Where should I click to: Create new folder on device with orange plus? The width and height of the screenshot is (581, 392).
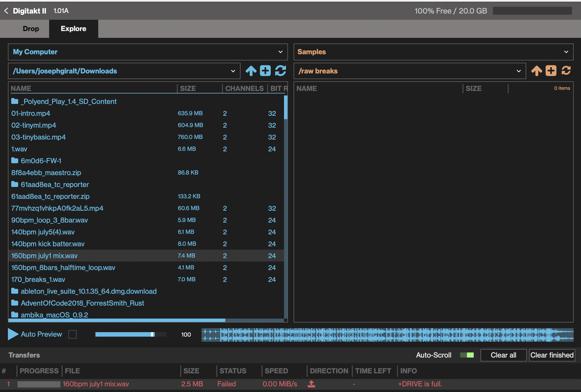click(551, 71)
